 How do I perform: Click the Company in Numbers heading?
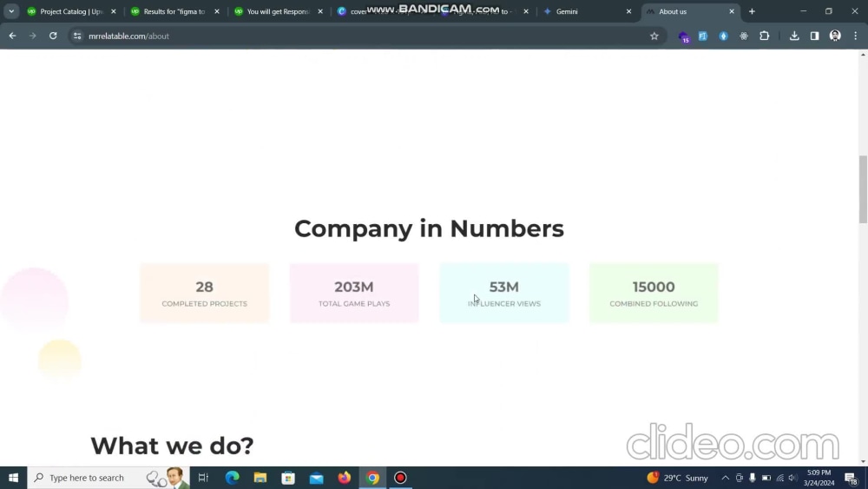(429, 228)
